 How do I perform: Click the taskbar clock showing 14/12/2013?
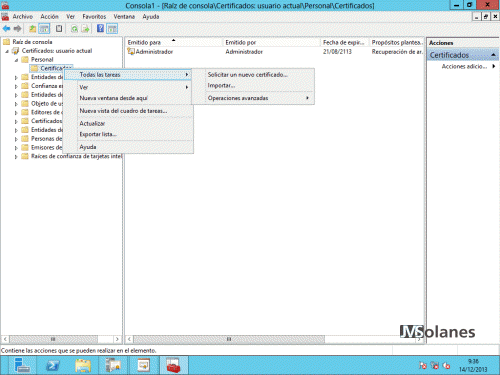[473, 365]
